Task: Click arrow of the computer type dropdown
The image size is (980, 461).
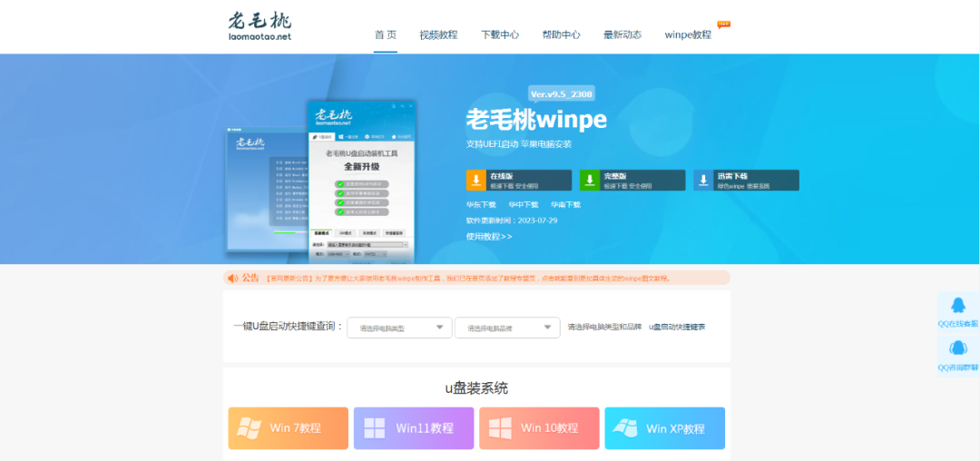Action: point(439,327)
